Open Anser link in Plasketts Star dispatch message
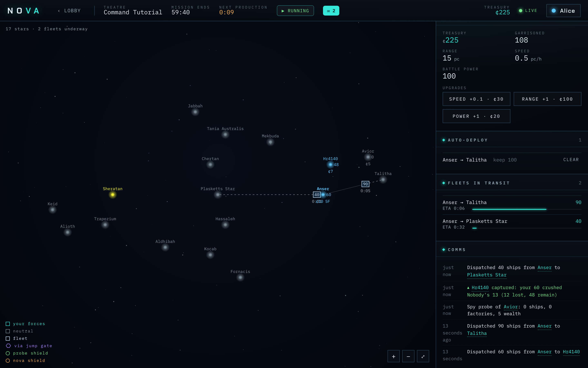Screen dimensions: 588x368 pyautogui.click(x=545, y=267)
